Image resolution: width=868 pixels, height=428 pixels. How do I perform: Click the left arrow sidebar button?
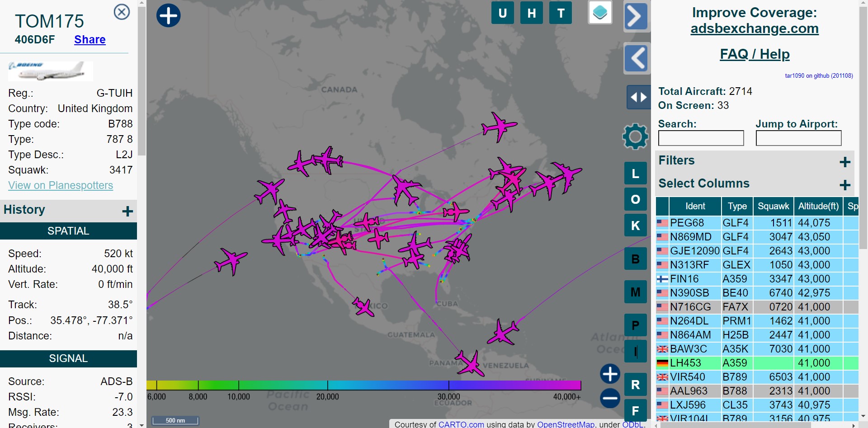(637, 58)
